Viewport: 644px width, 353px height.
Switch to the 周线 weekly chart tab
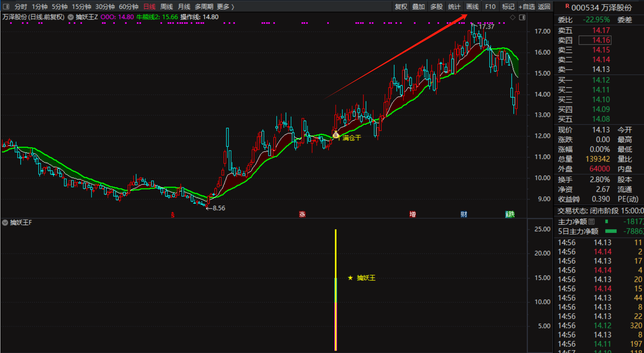tap(166, 7)
